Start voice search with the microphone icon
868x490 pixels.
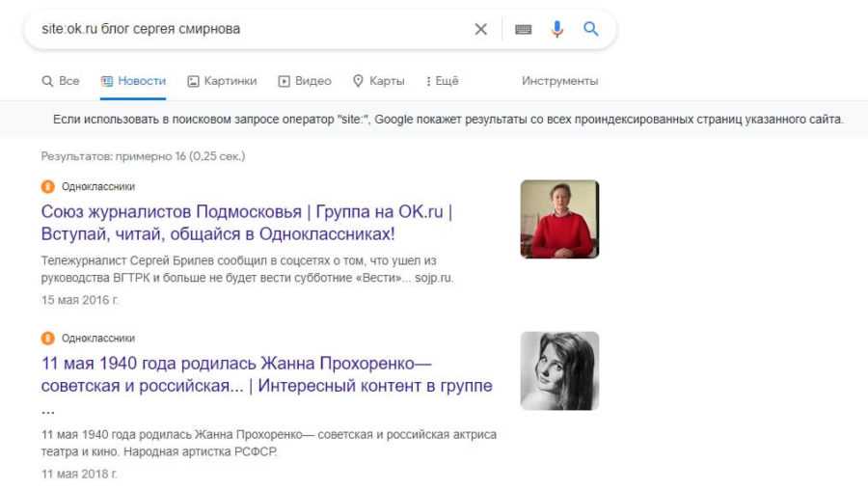557,29
